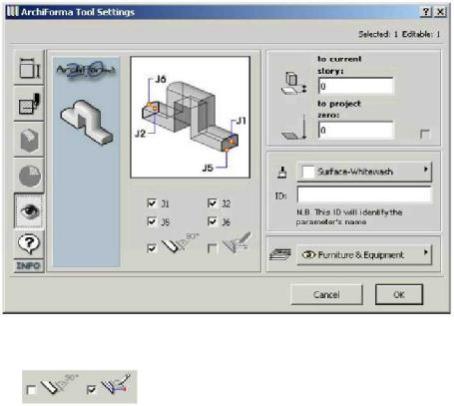Click the greyed free-angle section icon

click(237, 243)
